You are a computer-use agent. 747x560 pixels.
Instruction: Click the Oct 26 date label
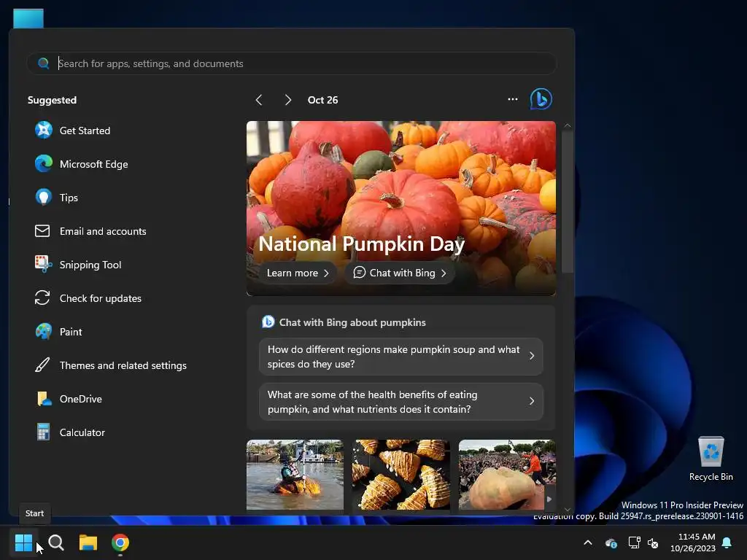coord(322,100)
